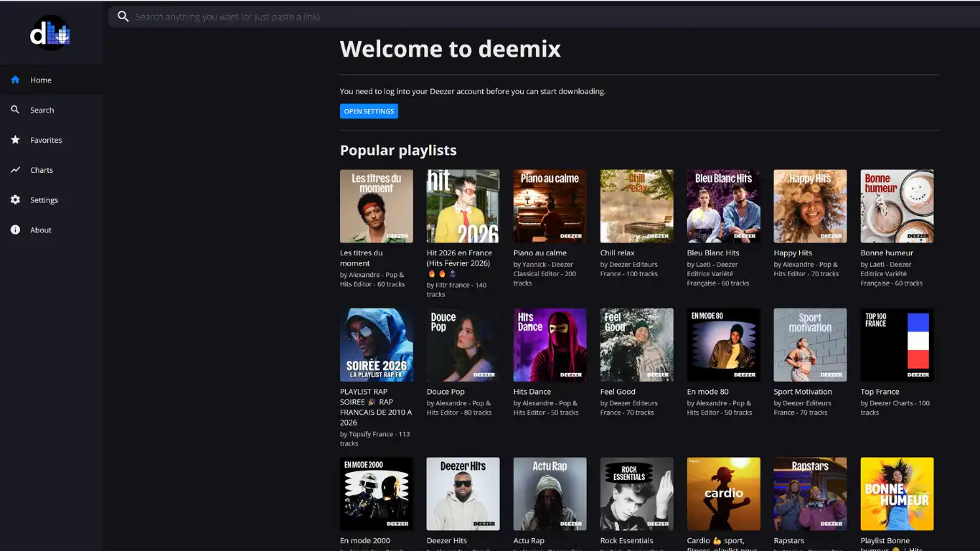The image size is (980, 551).
Task: Click the Deezer Hits playlist cover
Action: point(463,494)
